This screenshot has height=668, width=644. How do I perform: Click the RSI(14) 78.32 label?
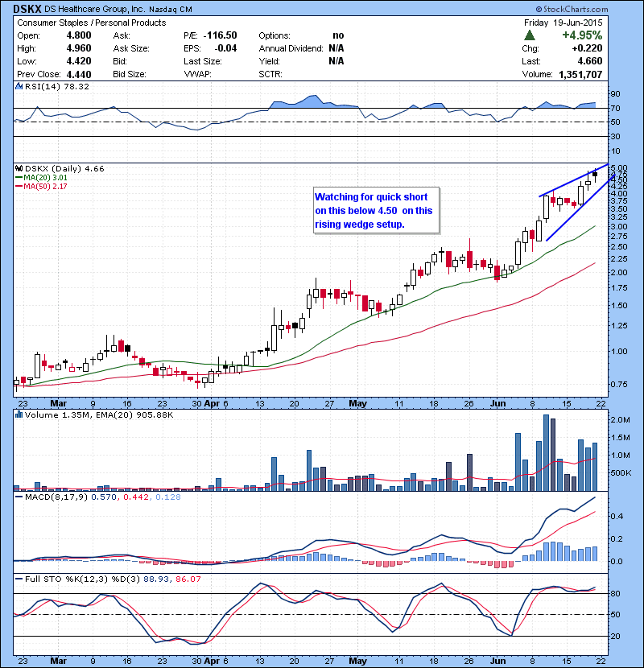pyautogui.click(x=57, y=86)
